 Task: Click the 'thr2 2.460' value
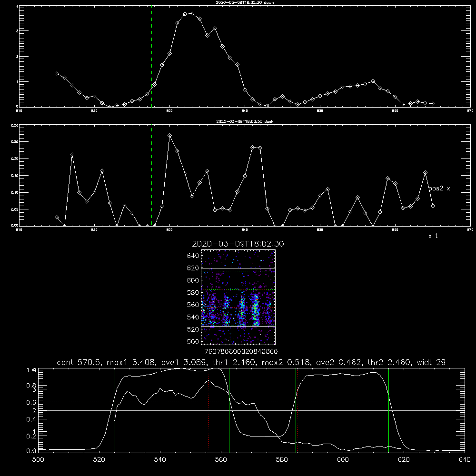389,362
